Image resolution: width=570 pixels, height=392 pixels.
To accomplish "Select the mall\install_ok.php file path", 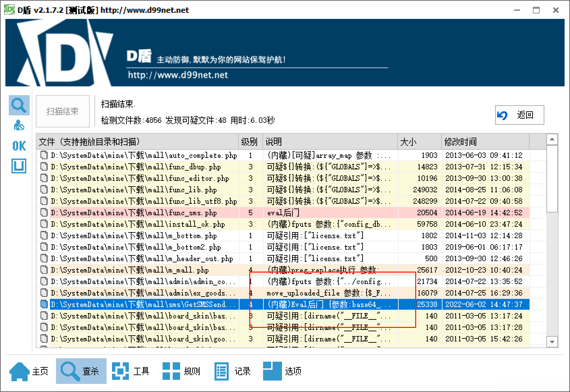I will pyautogui.click(x=138, y=224).
